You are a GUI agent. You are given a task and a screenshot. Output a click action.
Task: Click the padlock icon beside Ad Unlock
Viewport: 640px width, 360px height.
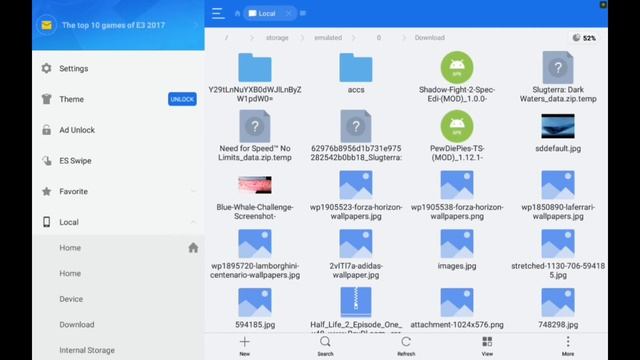47,130
